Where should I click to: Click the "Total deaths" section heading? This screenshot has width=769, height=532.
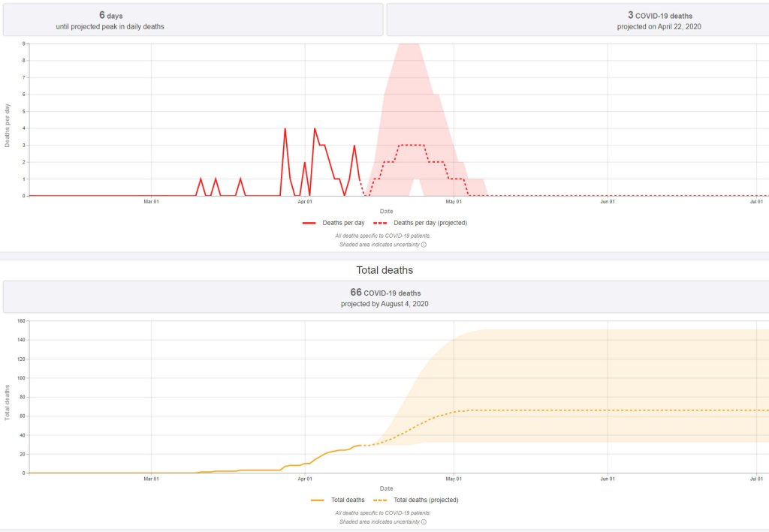pos(384,270)
